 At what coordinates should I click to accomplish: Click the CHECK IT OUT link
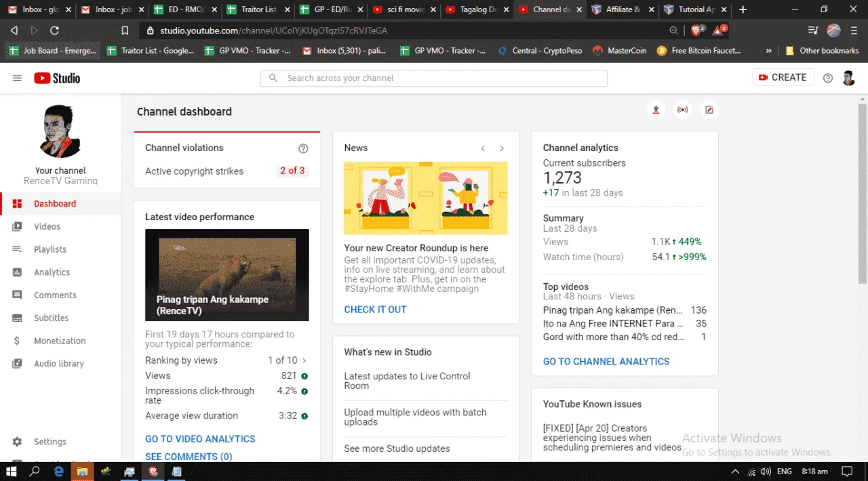pyautogui.click(x=375, y=310)
